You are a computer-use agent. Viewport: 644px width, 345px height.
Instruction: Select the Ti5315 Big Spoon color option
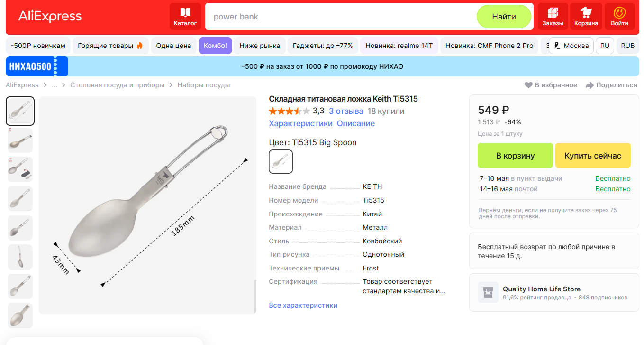tap(281, 162)
